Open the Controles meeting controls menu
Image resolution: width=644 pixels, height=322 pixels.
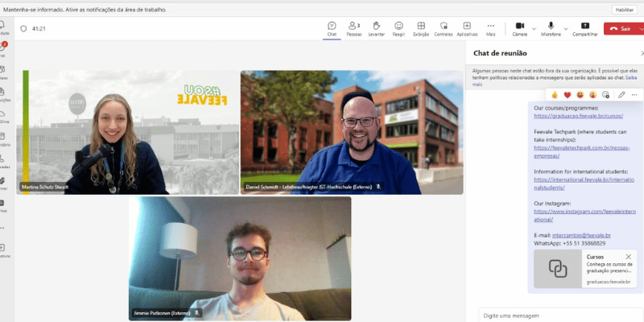443,28
